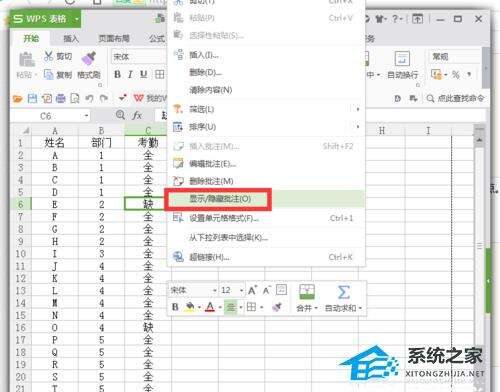This screenshot has width=500, height=392.
Task: Click the format painter brush in the mini toolbar
Action: 277,307
